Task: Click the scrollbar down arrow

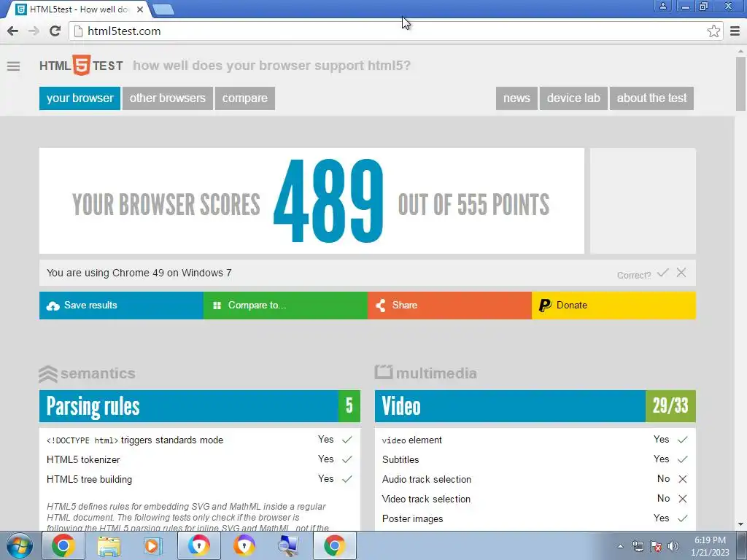Action: [740, 525]
